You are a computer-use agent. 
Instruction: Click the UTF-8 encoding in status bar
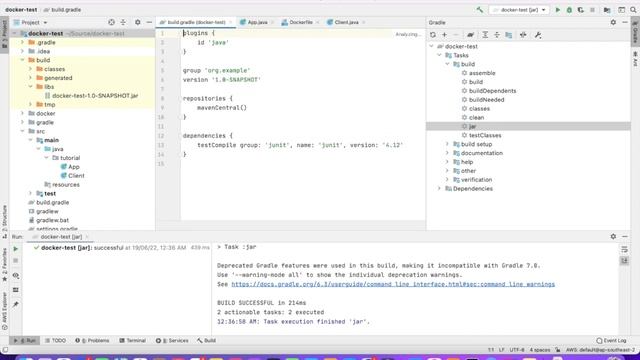(517, 350)
